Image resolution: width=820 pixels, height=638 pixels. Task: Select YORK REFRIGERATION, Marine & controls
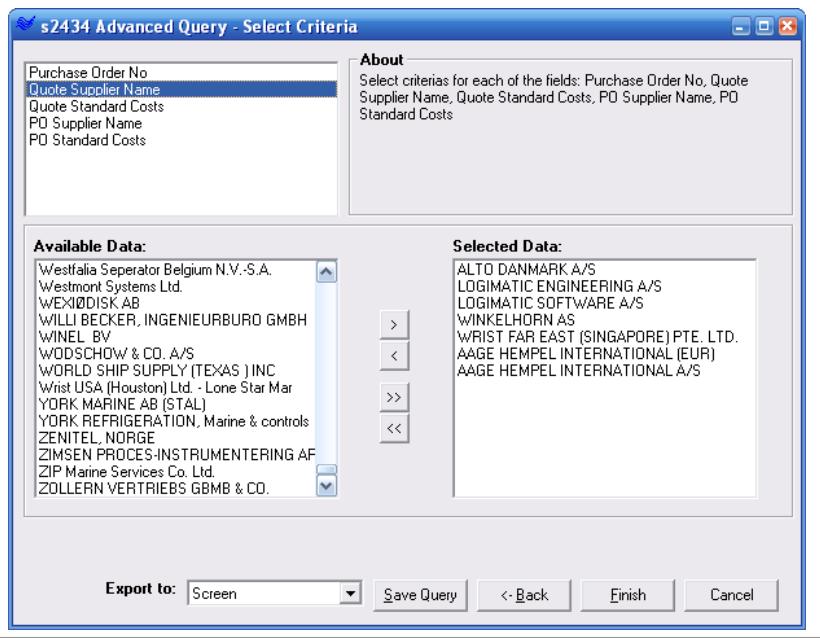(x=176, y=421)
